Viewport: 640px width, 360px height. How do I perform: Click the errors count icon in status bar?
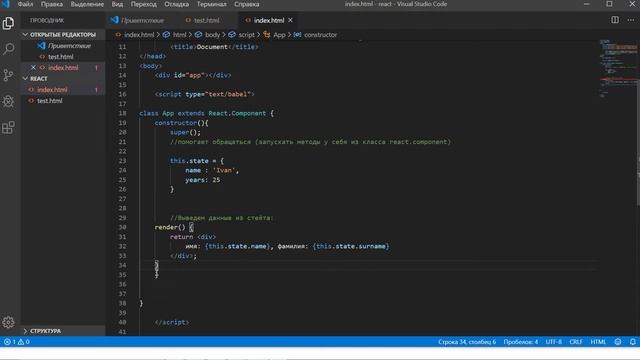(x=10, y=342)
